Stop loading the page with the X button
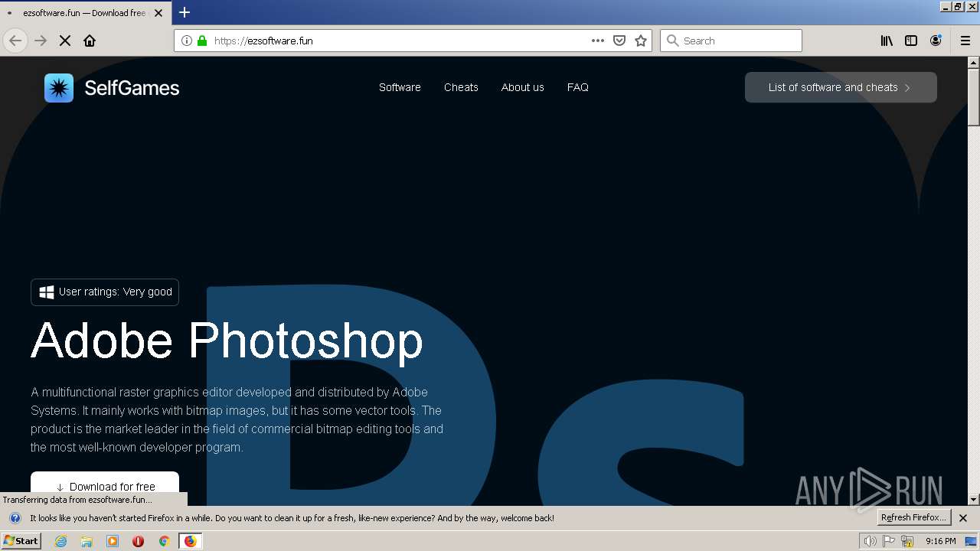Viewport: 980px width, 551px height. point(65,41)
